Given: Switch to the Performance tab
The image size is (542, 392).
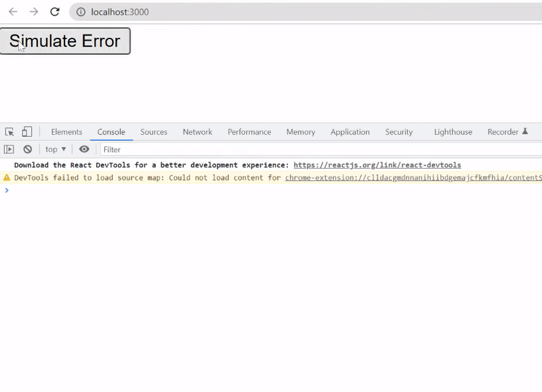Looking at the screenshot, I should point(249,132).
